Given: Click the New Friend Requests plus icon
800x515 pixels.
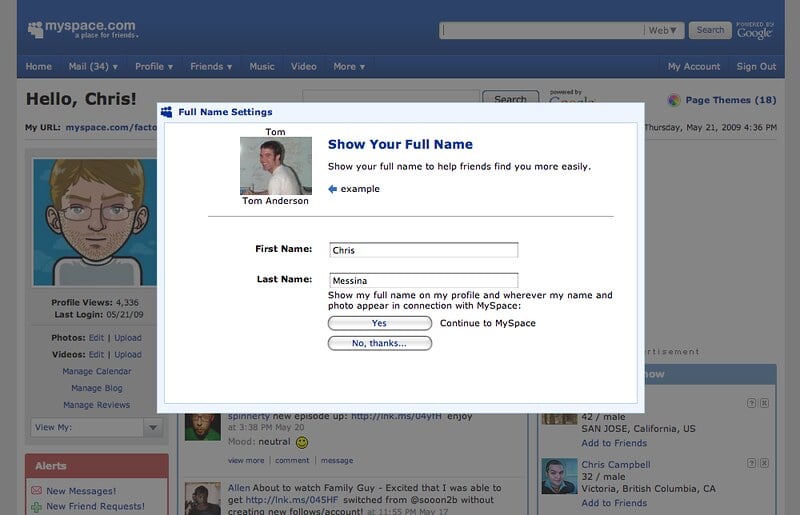Looking at the screenshot, I should point(36,507).
